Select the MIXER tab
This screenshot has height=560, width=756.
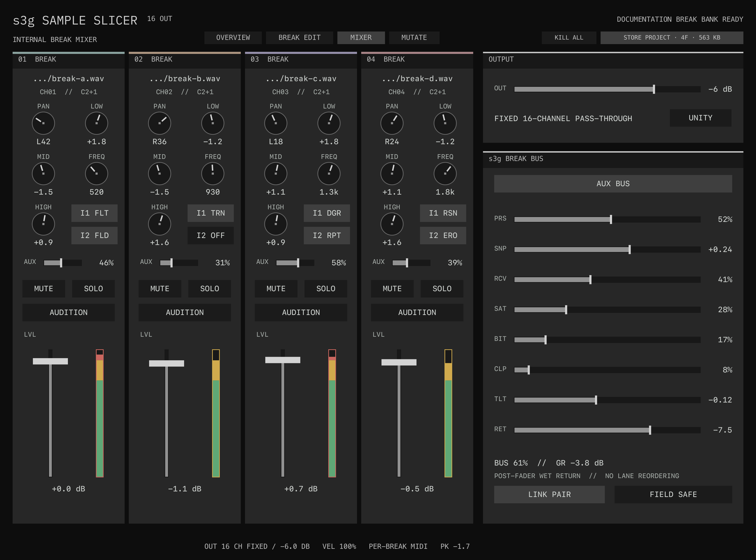[361, 38]
